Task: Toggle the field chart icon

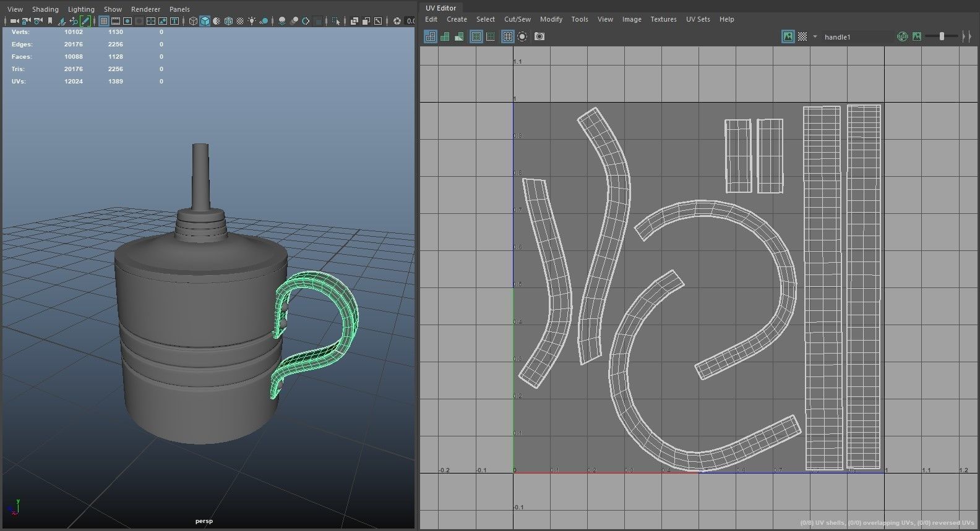Action: [x=150, y=21]
